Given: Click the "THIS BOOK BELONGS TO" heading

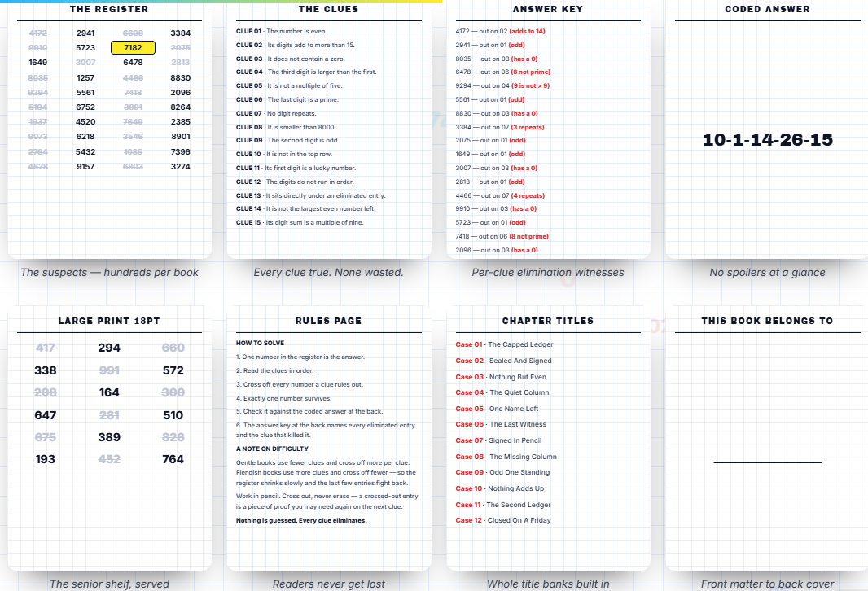Looking at the screenshot, I should point(767,321).
